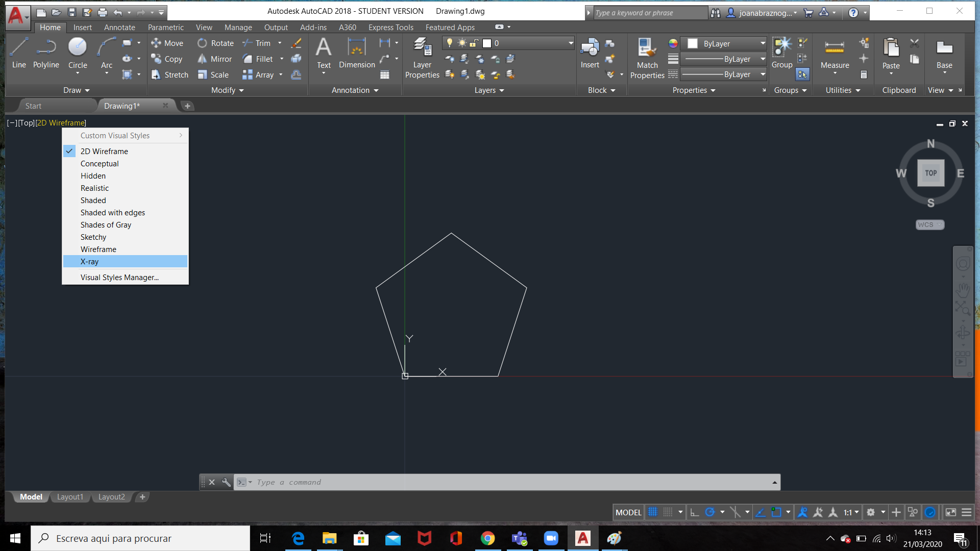Click the ByLayer object color swatch
Screen dimensions: 980x551
pos(693,44)
